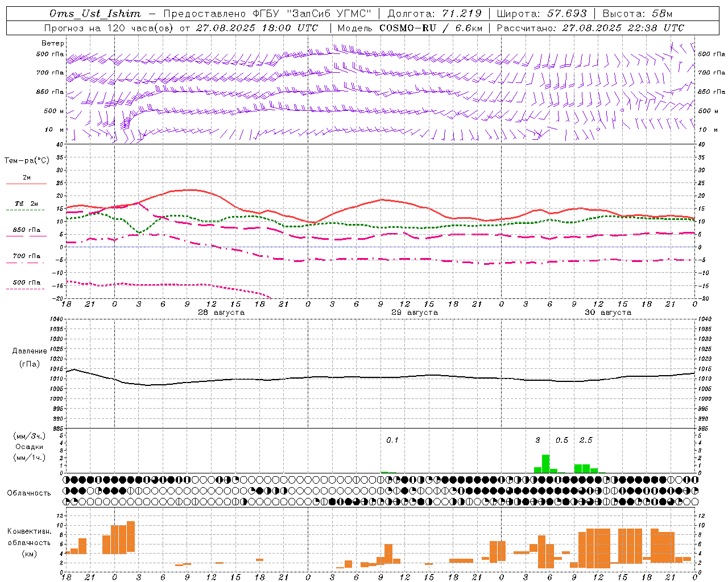Click the Высота: 58м header text
The width and height of the screenshot is (728, 582).
pyautogui.click(x=637, y=14)
